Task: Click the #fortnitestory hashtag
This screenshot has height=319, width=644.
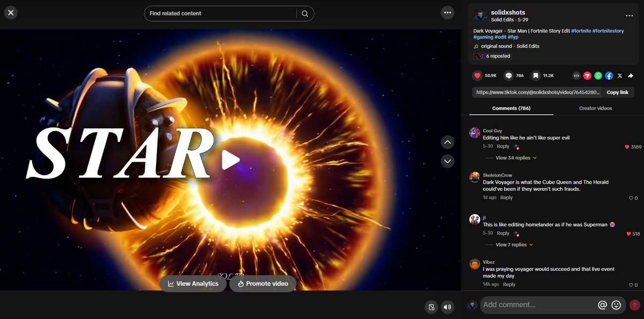Action: click(x=608, y=31)
